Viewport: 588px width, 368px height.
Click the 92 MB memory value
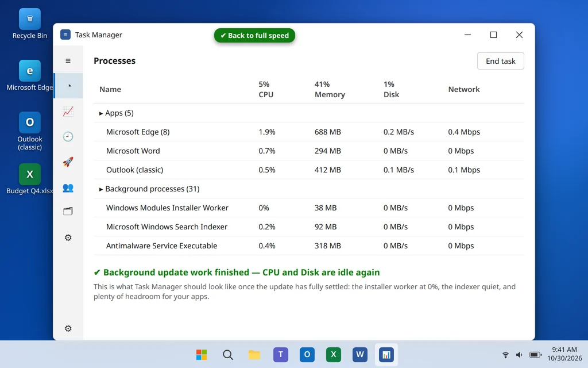click(326, 227)
